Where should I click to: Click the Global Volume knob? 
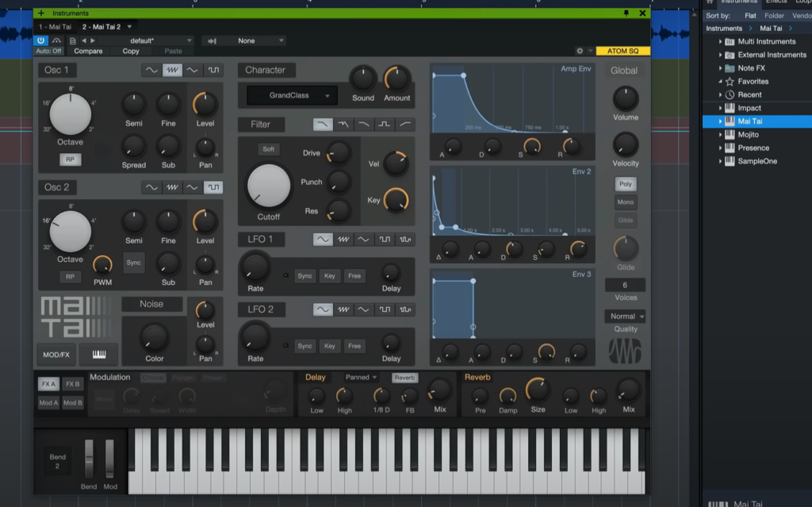[x=626, y=98]
